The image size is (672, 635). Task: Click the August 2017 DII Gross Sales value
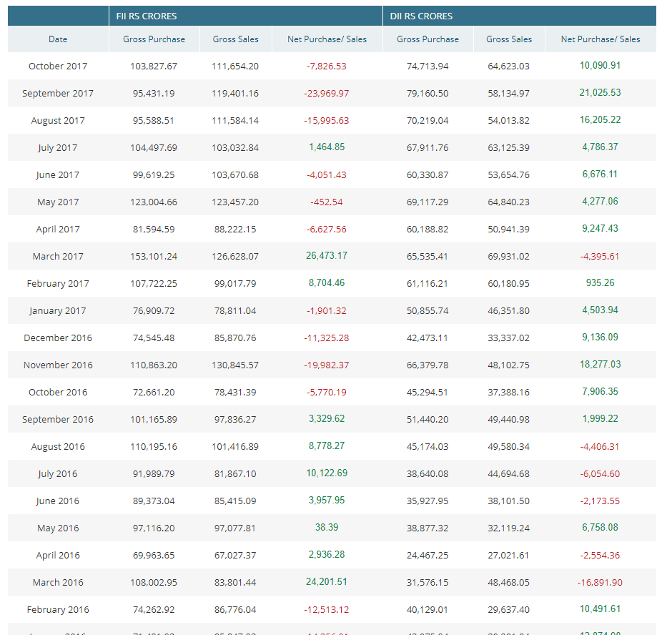[509, 120]
